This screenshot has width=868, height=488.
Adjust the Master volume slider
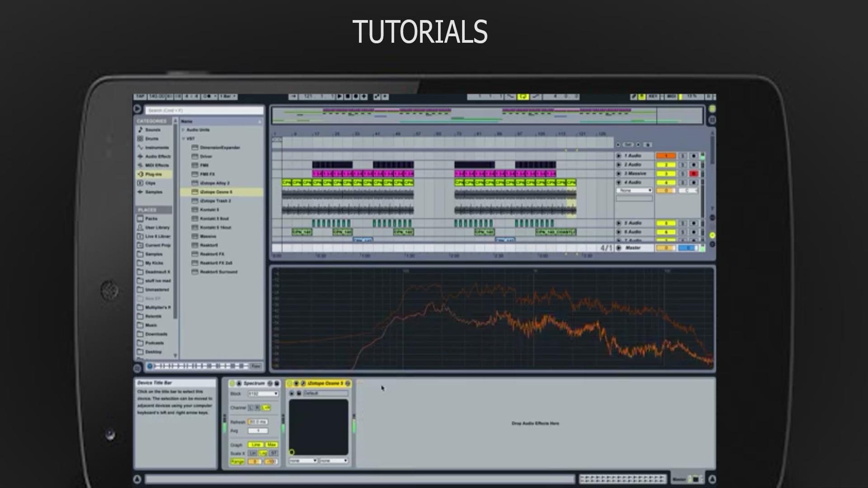[x=665, y=248]
